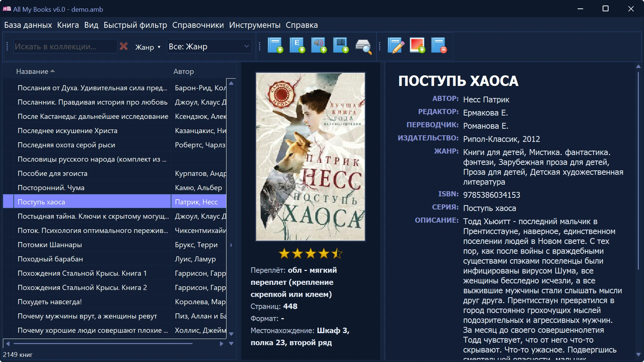Open the Все: Жанр filter combo box
644x362 pixels.
(209, 46)
